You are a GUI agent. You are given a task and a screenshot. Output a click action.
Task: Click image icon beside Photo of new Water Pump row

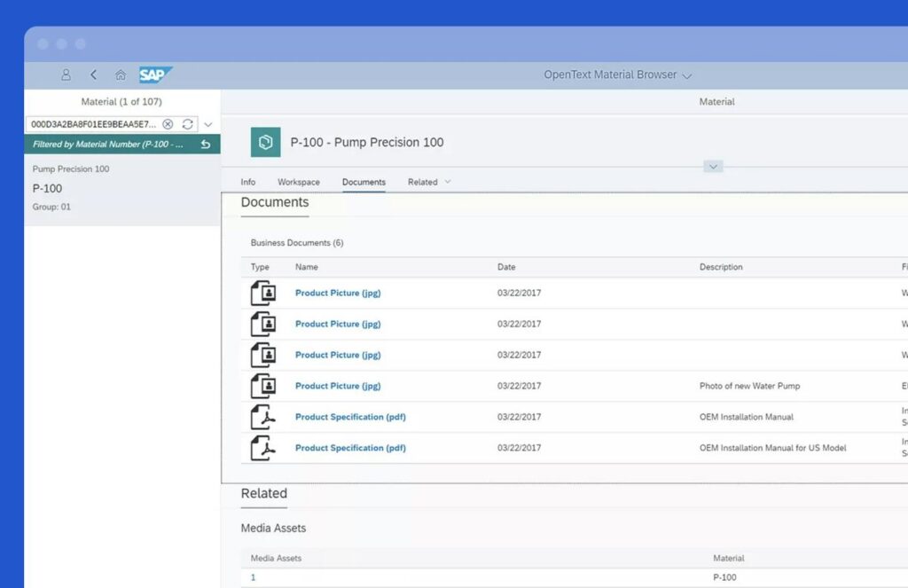click(x=262, y=386)
